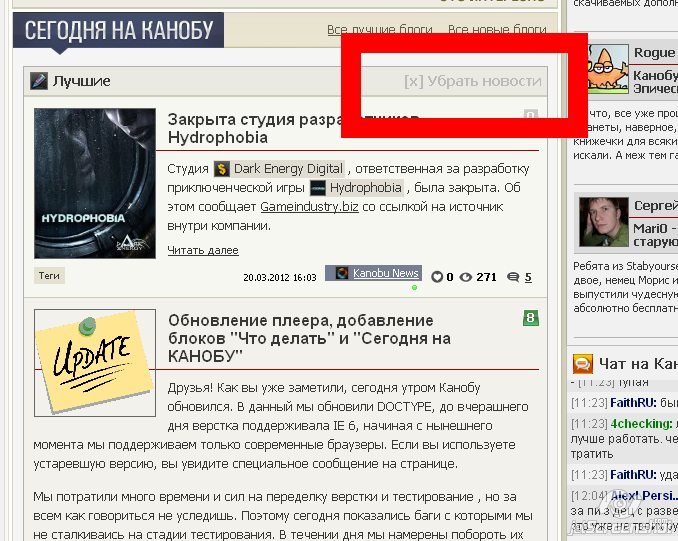This screenshot has width=678, height=541.
Task: Click the orange chat icon beside Чат на Канобу
Action: [582, 364]
